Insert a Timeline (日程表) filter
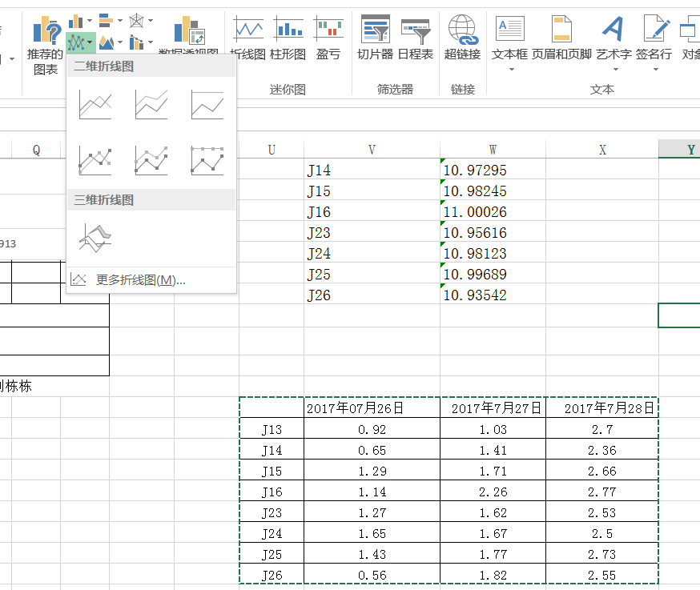The image size is (700, 590). pos(415,38)
